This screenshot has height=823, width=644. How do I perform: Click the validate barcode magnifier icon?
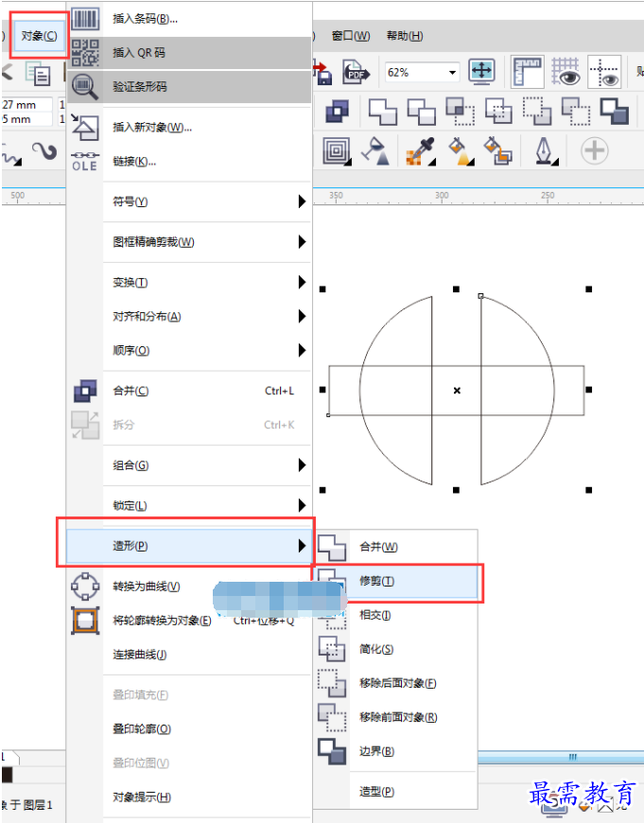tap(85, 87)
